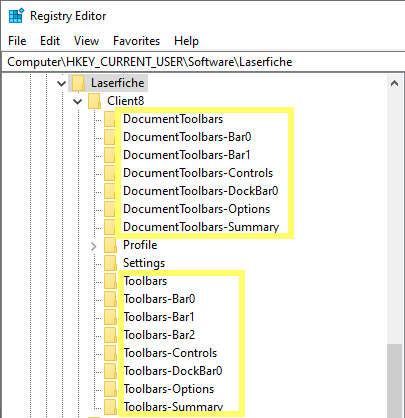This screenshot has width=405, height=418.
Task: Select the DocumentToolbars-Summary key
Action: [201, 227]
